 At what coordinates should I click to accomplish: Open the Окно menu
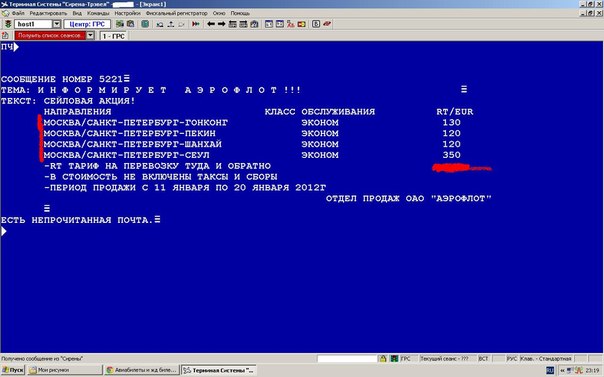pos(219,13)
